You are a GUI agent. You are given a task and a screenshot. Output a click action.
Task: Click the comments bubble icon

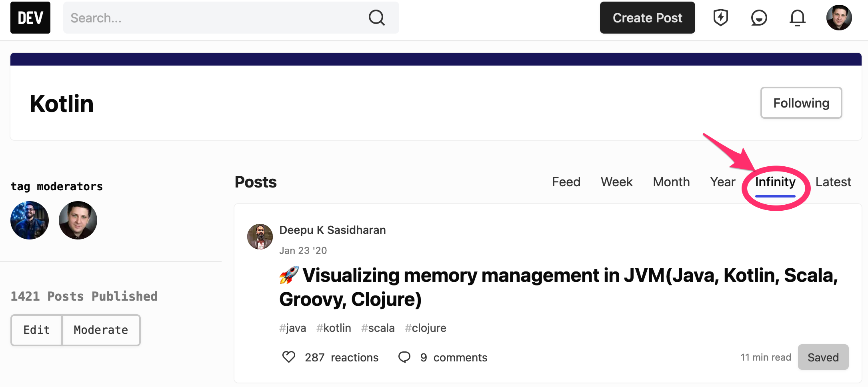pos(404,357)
